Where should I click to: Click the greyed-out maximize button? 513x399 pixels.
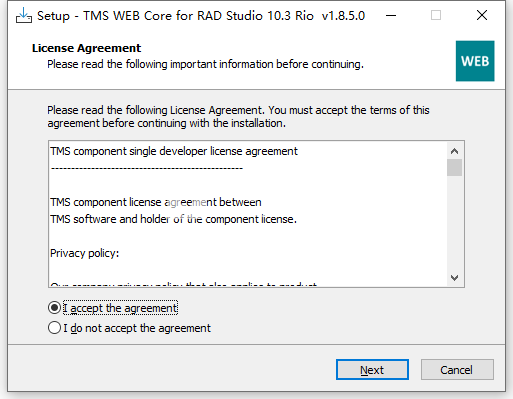click(436, 15)
